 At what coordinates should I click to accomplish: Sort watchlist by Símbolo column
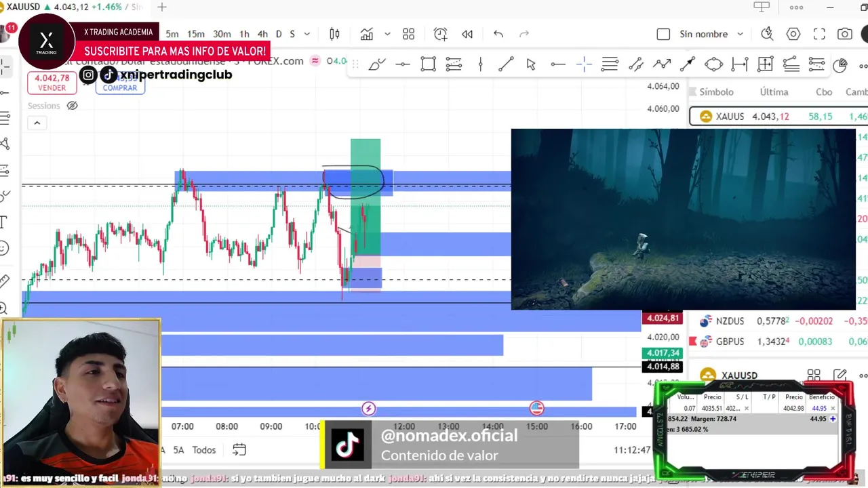pos(716,91)
